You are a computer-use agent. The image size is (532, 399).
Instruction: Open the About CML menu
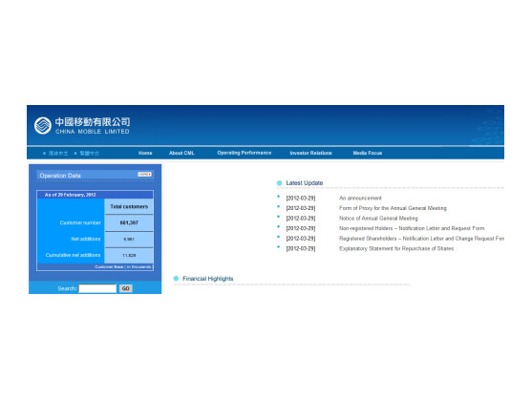tap(181, 154)
